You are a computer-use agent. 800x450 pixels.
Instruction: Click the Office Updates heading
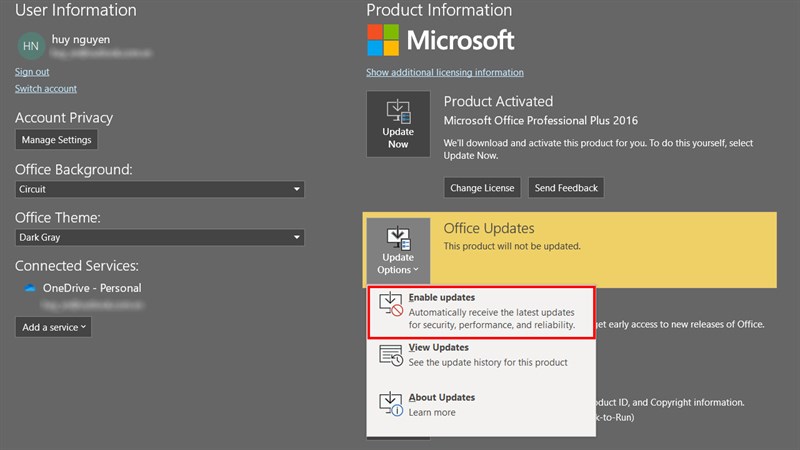[x=489, y=228]
